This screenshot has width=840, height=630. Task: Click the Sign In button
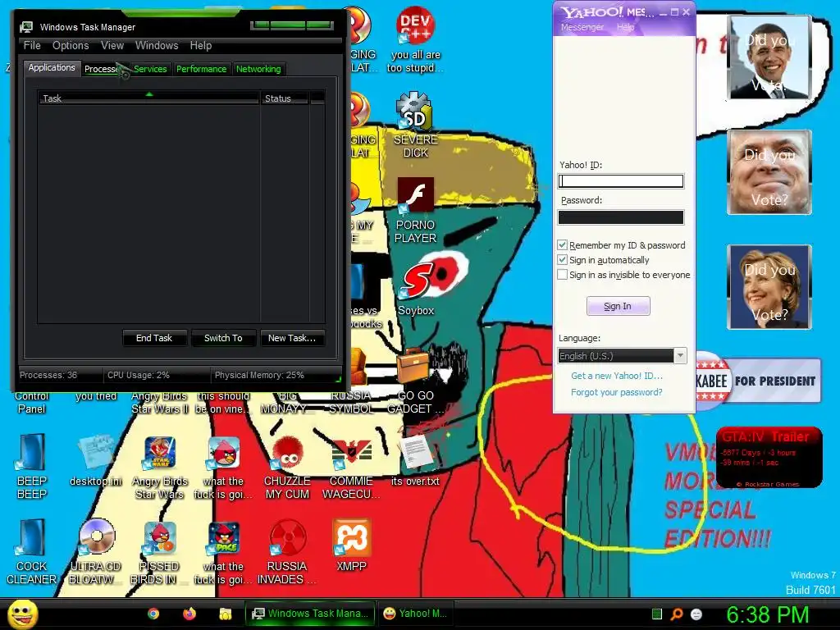tap(619, 306)
